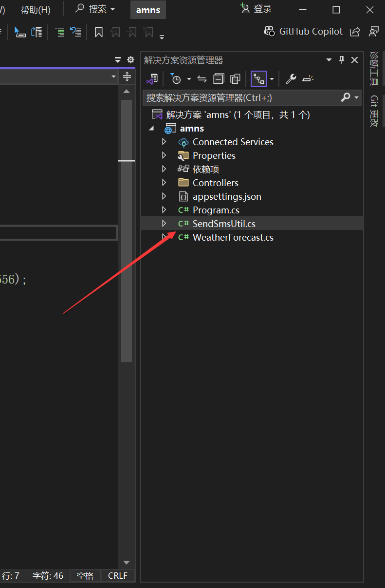This screenshot has width=385, height=588.
Task: Expand the Program.cs node
Action: pos(164,210)
